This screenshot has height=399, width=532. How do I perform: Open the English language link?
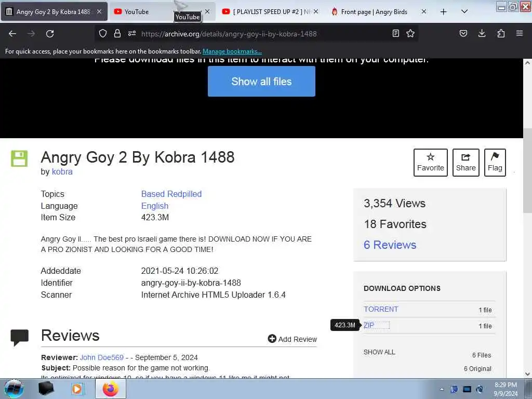(x=155, y=206)
